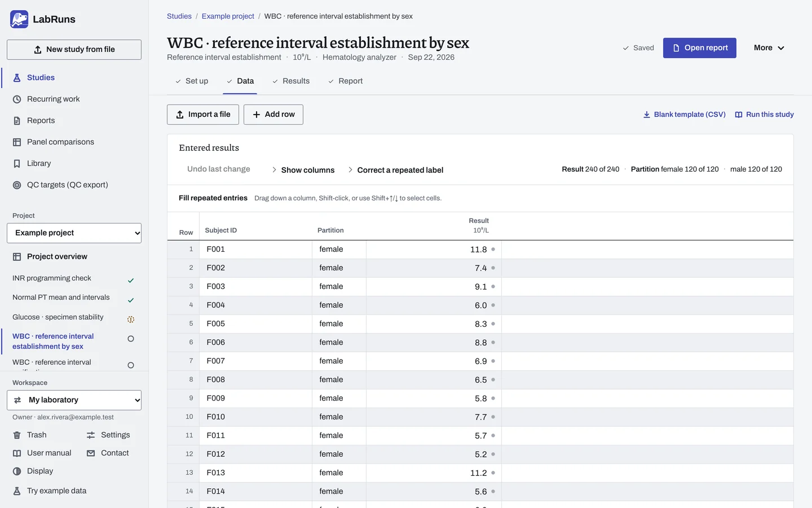Open Studies via its flask icon

tap(17, 78)
